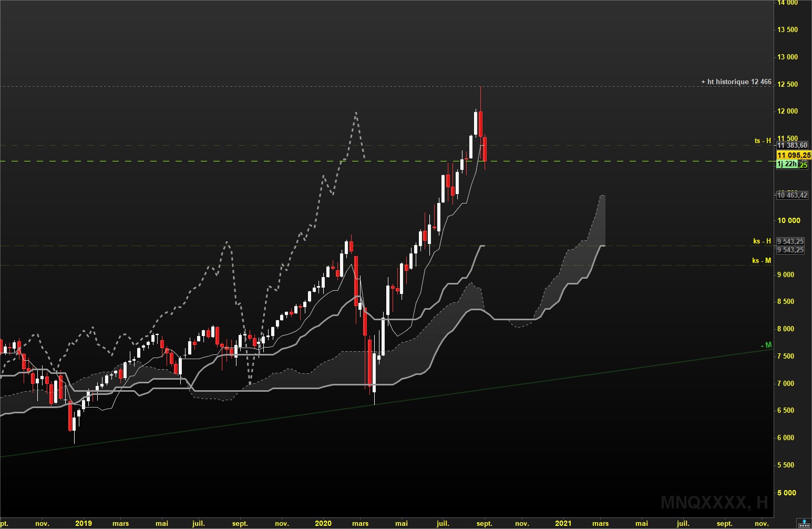The image size is (812, 529).
Task: Click the 5 000 price axis label
Action: click(787, 493)
